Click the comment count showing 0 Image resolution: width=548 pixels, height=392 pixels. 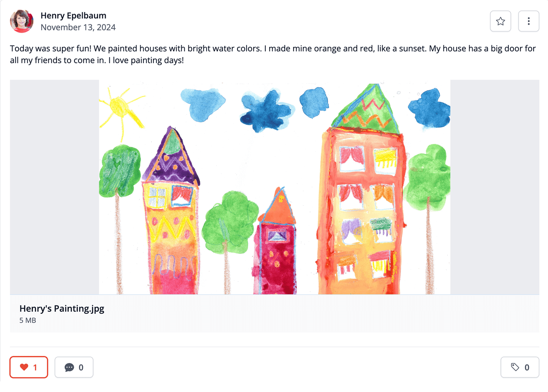(81, 367)
